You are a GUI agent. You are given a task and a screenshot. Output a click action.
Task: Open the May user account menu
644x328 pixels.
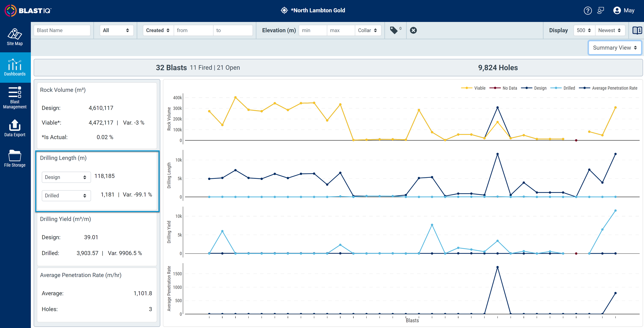623,10
